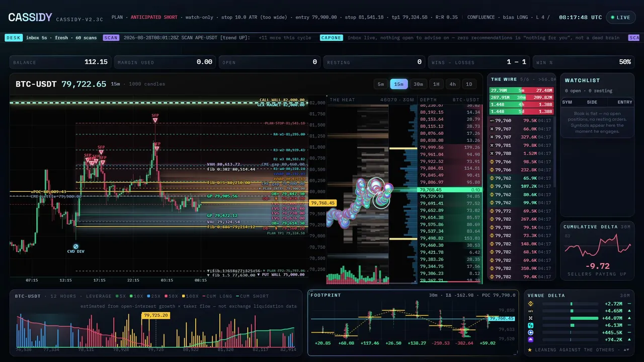Click the Wire 5m volume bar

tap(522, 90)
